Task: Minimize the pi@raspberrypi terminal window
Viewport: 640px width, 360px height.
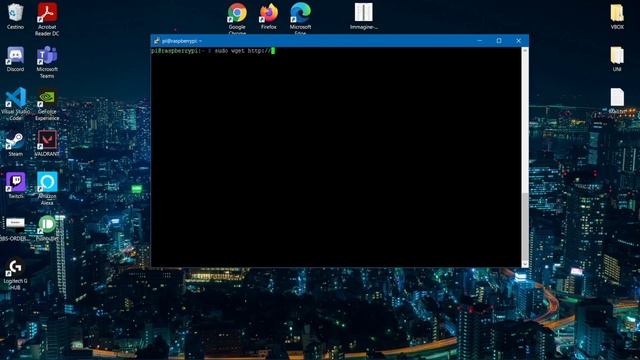Action: click(480, 41)
